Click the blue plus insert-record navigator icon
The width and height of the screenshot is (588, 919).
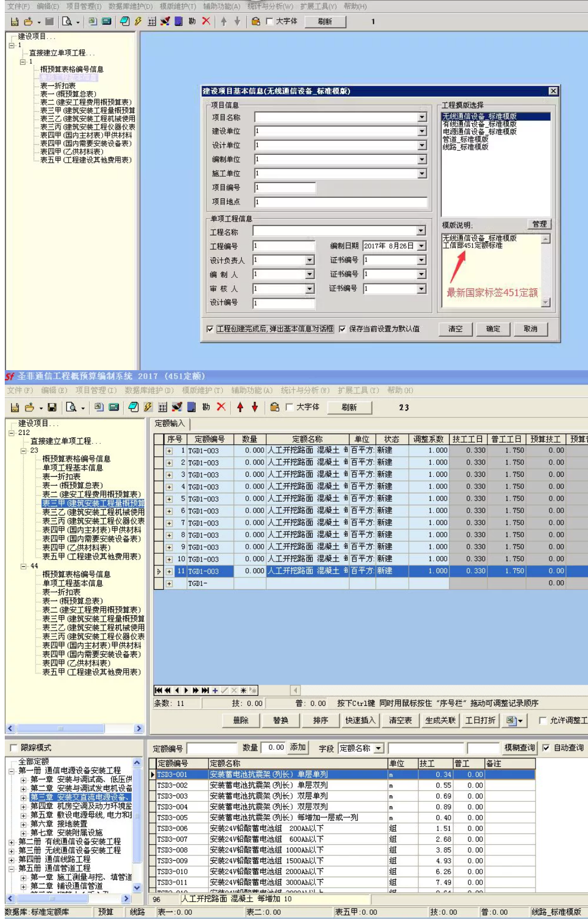[x=215, y=690]
